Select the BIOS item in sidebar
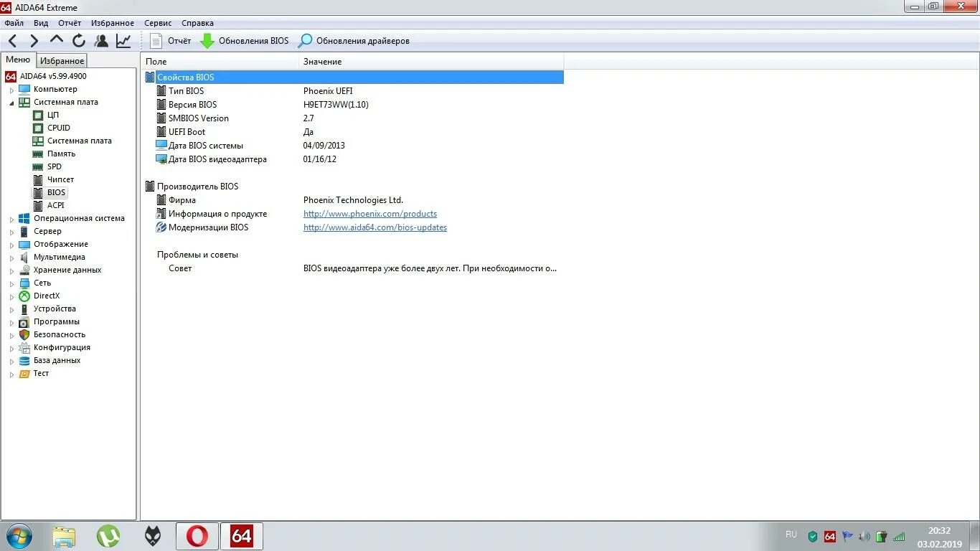Screen dimensions: 980x551 pyautogui.click(x=57, y=192)
